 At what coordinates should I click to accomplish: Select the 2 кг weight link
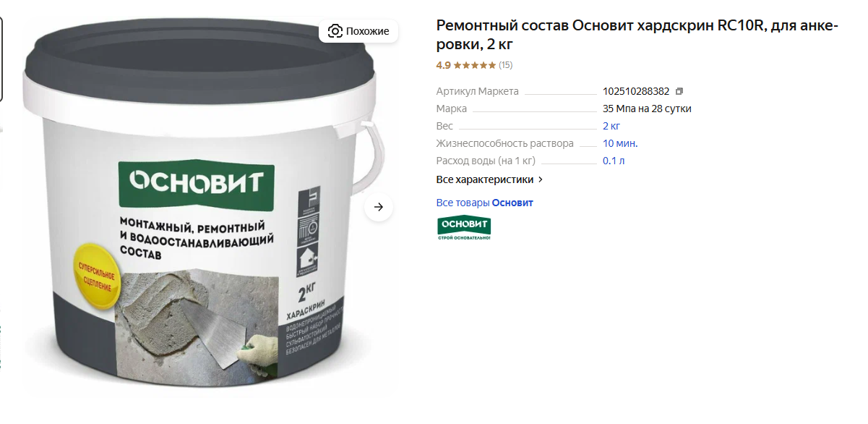[611, 126]
